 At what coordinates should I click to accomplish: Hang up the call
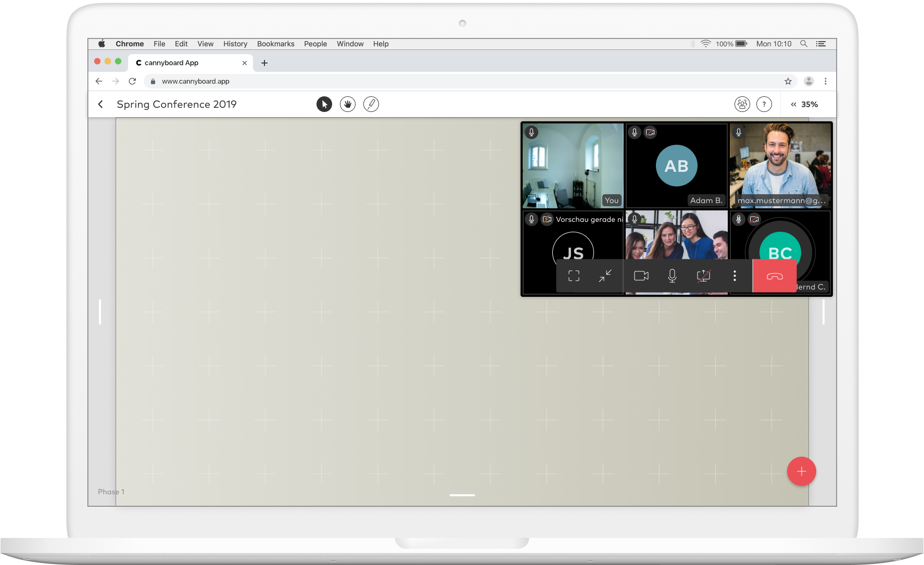(x=775, y=276)
